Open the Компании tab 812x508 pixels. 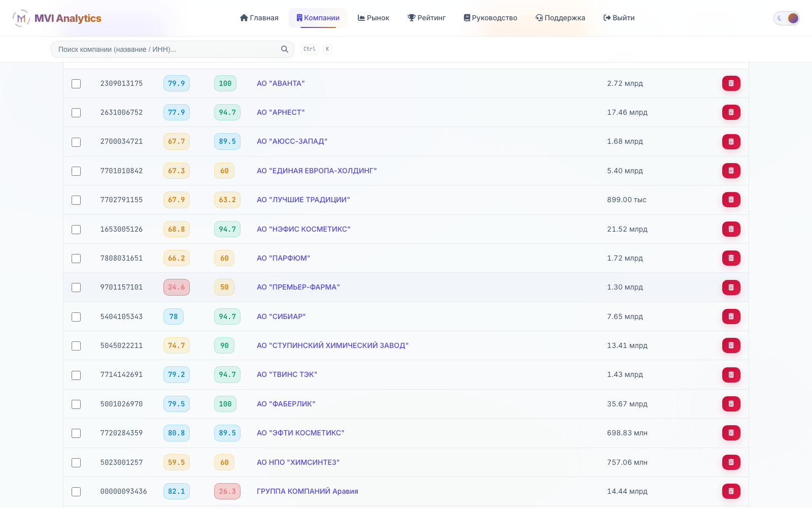click(x=318, y=18)
